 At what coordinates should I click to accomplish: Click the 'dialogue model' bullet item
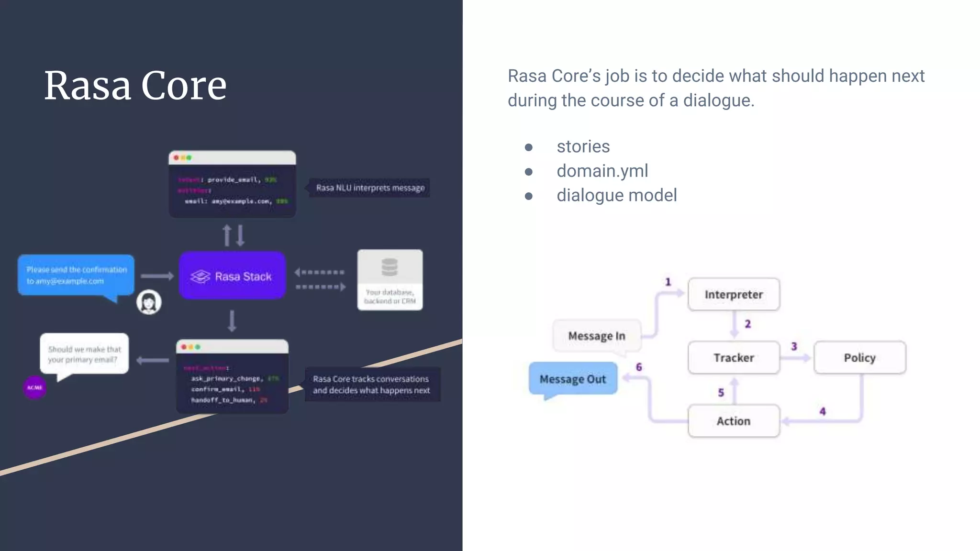(616, 195)
